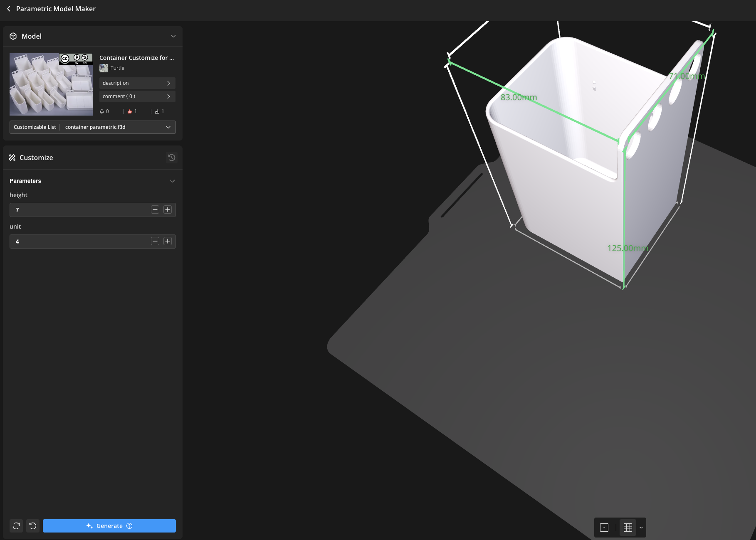The height and width of the screenshot is (540, 756).
Task: Toggle the build plate grid icon
Action: [628, 528]
